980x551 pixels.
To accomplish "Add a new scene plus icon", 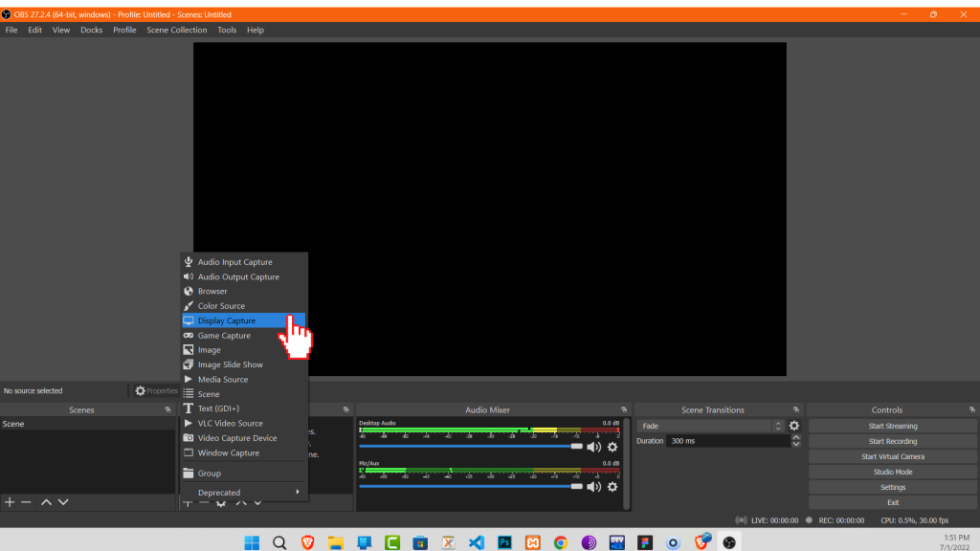I will 10,502.
